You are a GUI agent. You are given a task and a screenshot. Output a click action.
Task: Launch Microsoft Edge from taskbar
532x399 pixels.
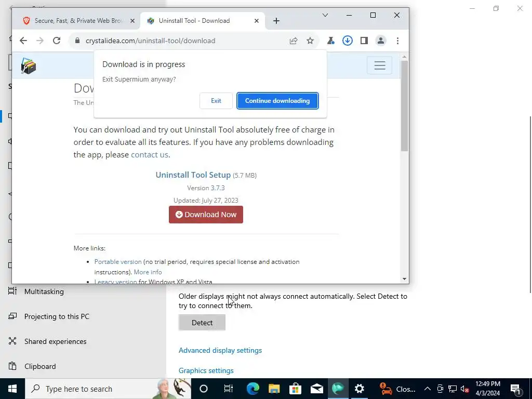(x=253, y=389)
